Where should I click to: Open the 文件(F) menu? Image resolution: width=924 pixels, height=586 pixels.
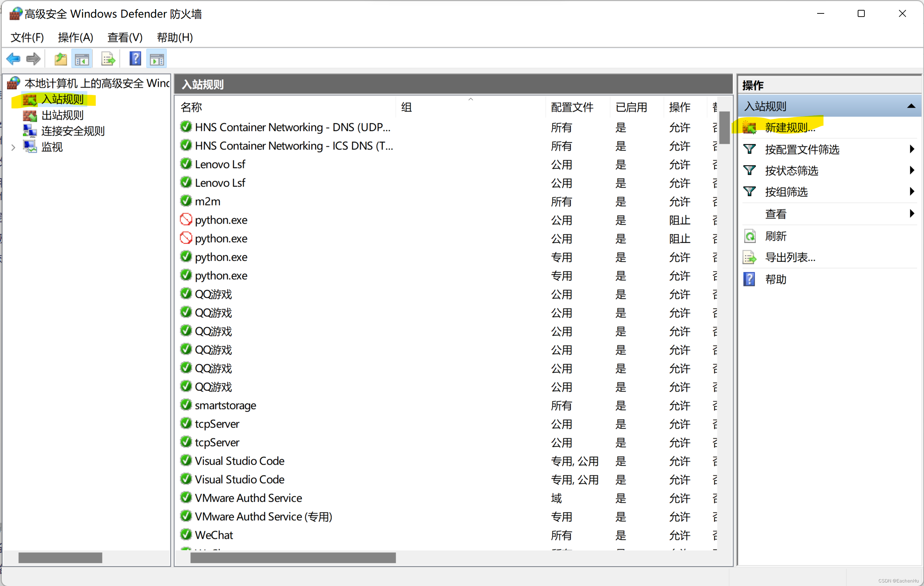tap(26, 37)
